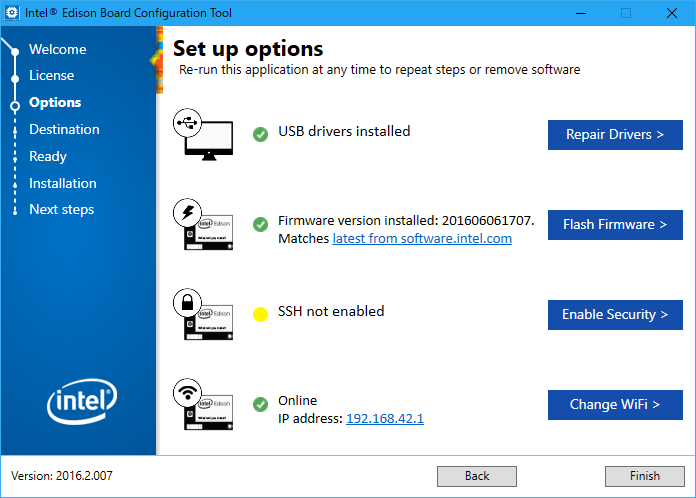Image resolution: width=696 pixels, height=498 pixels.
Task: Select Options step in sidebar
Action: 55,103
